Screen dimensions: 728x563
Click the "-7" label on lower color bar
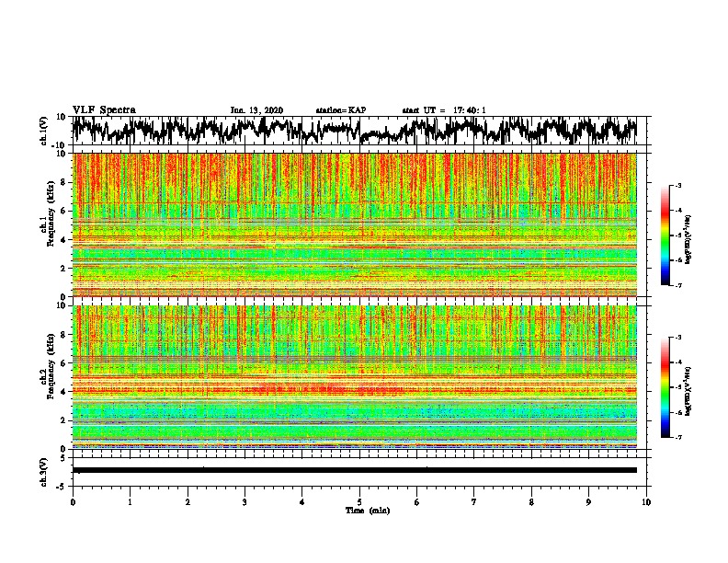pos(678,437)
